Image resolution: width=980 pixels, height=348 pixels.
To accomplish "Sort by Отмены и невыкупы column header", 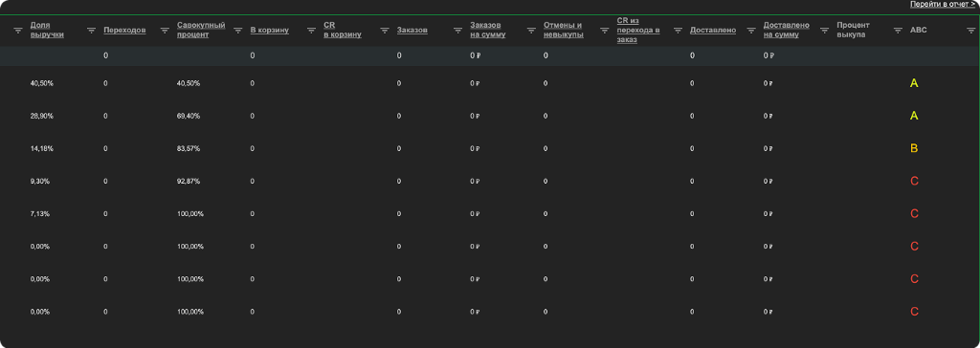I will pyautogui.click(x=564, y=30).
